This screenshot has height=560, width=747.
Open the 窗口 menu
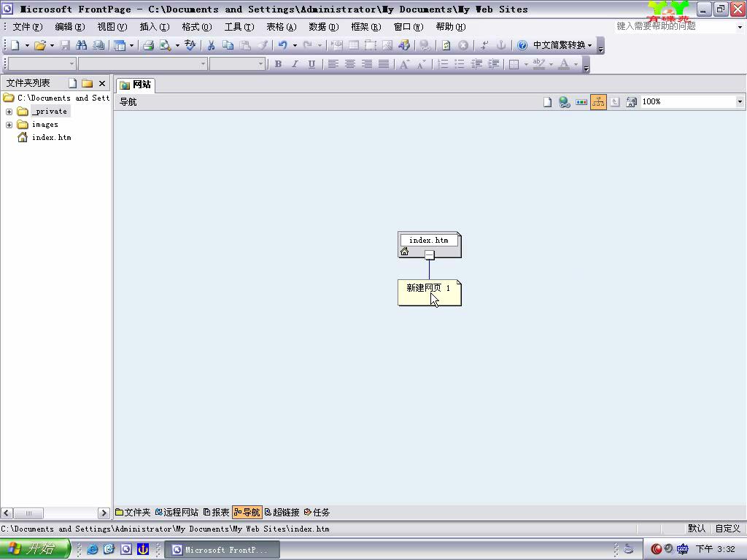tap(409, 27)
